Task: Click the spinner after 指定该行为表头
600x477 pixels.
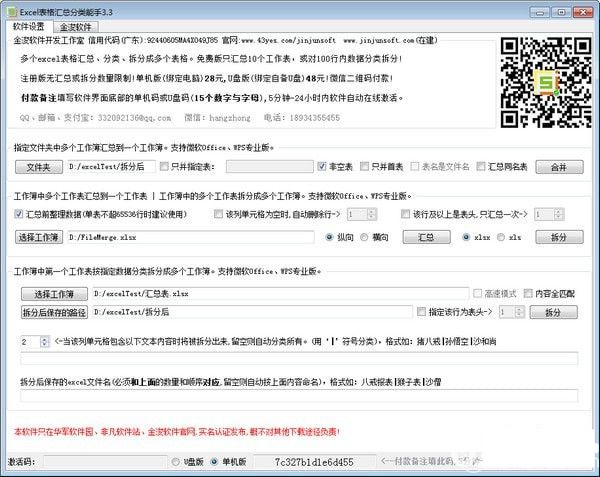Action: point(512,312)
